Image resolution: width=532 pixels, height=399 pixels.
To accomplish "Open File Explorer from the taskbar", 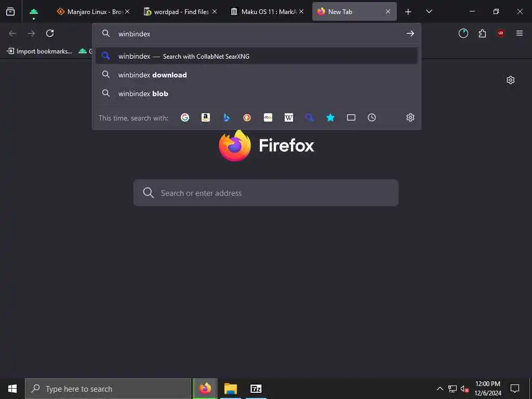I will pyautogui.click(x=230, y=389).
